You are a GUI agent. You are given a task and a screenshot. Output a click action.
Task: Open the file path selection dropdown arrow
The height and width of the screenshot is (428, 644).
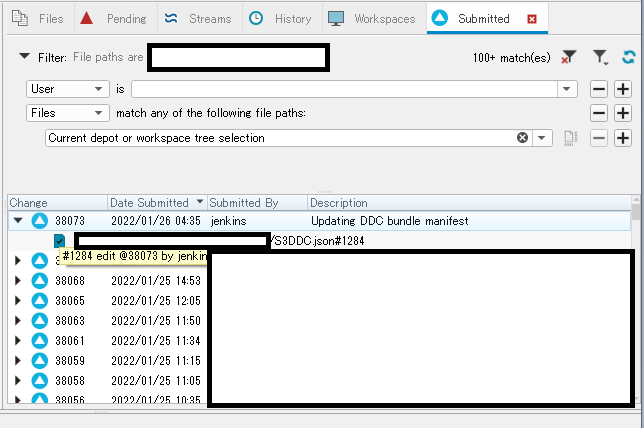click(x=542, y=138)
